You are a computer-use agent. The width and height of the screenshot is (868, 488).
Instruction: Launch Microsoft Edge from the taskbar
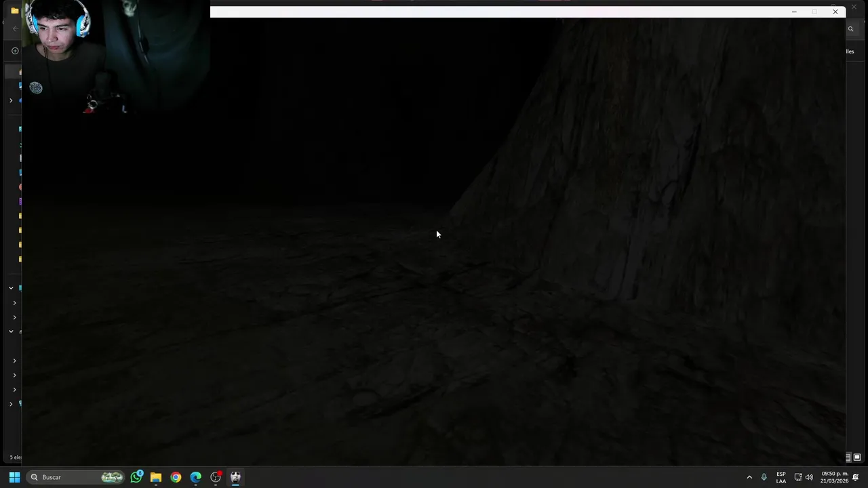point(195,477)
